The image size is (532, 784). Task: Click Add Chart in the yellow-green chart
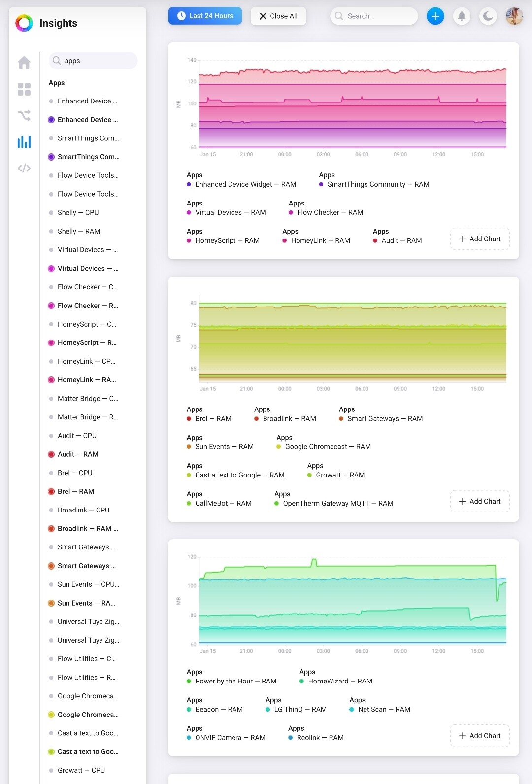click(480, 501)
